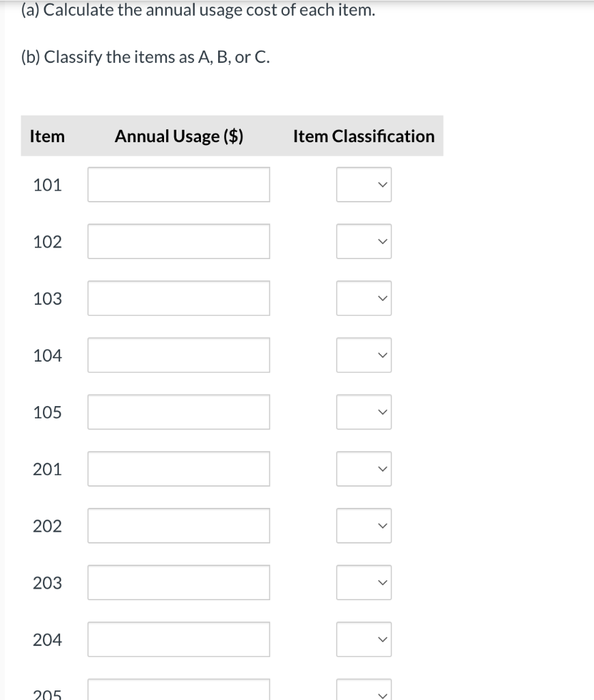Open the classification dropdown for item 101
Viewport: 594px width, 700px height.
364,184
